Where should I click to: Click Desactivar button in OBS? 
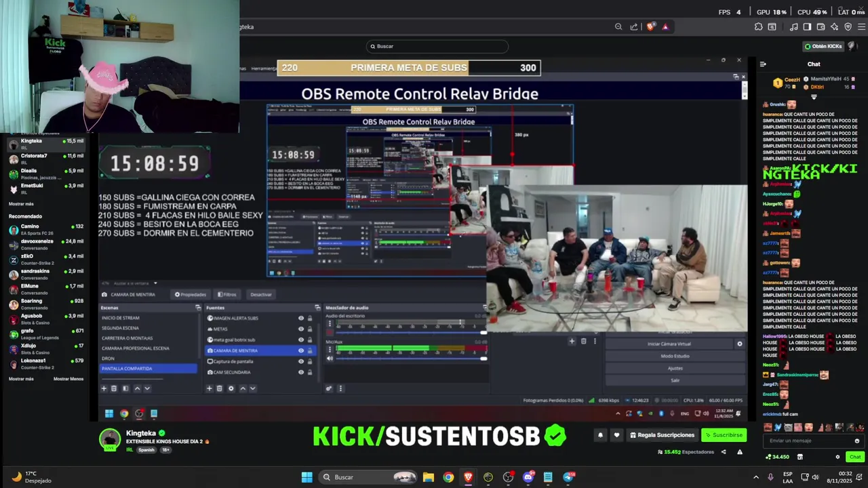coord(261,295)
